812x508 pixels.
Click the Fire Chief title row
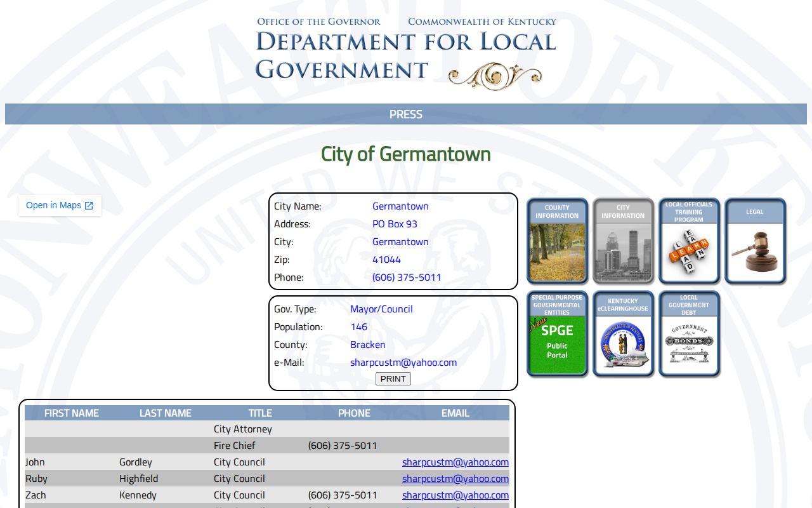tap(267, 446)
